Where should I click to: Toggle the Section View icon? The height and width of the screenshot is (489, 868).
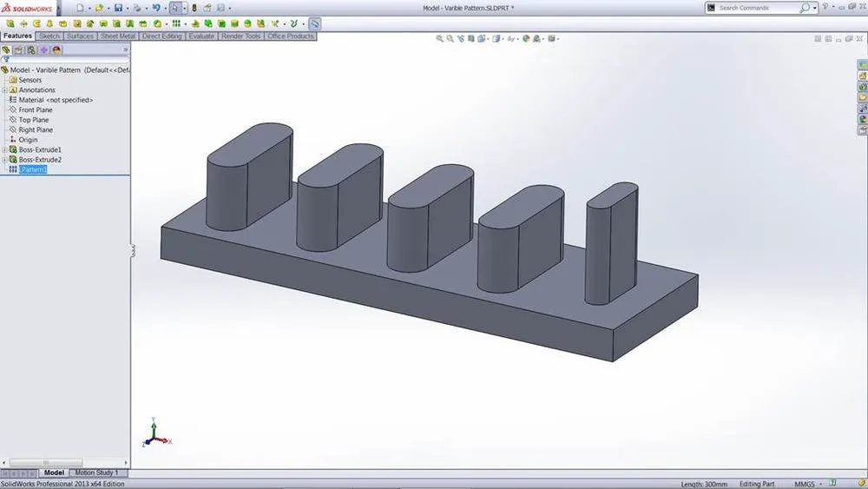click(471, 39)
